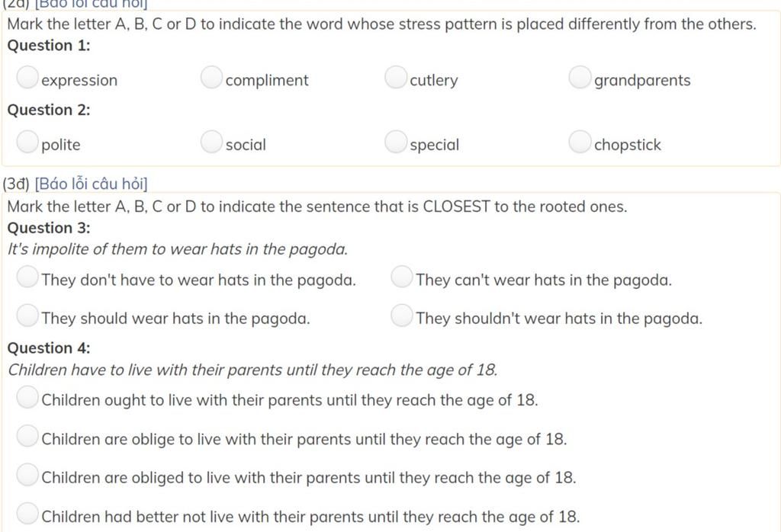781x532 pixels.
Task: Pick 'Children are obliged to live' answer
Action: click(x=27, y=475)
